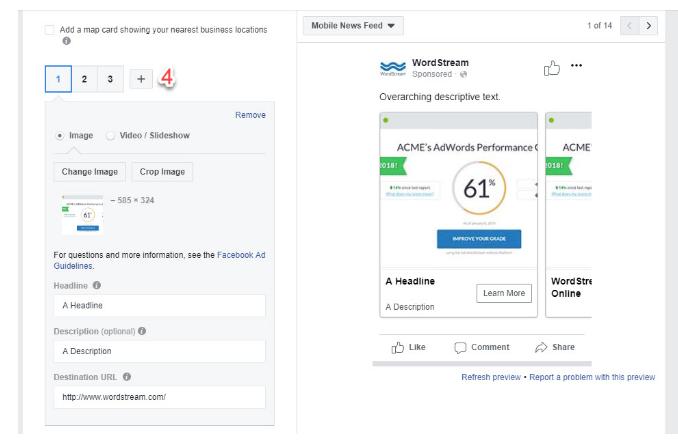Click the 'Sponsored' label in preview
This screenshot has width=678, height=440.
pyautogui.click(x=432, y=74)
